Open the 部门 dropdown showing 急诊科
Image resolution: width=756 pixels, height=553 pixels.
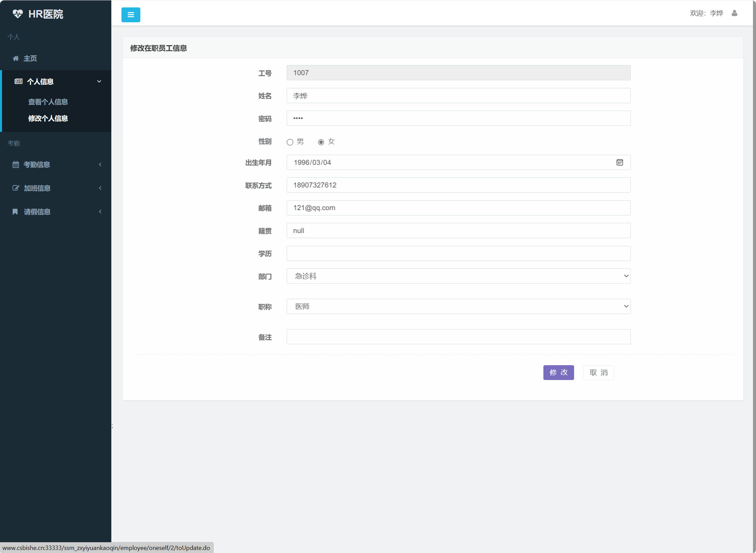click(x=458, y=276)
